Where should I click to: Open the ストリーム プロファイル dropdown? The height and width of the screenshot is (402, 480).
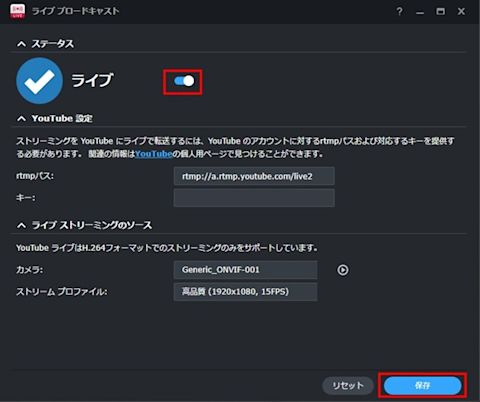pyautogui.click(x=245, y=292)
